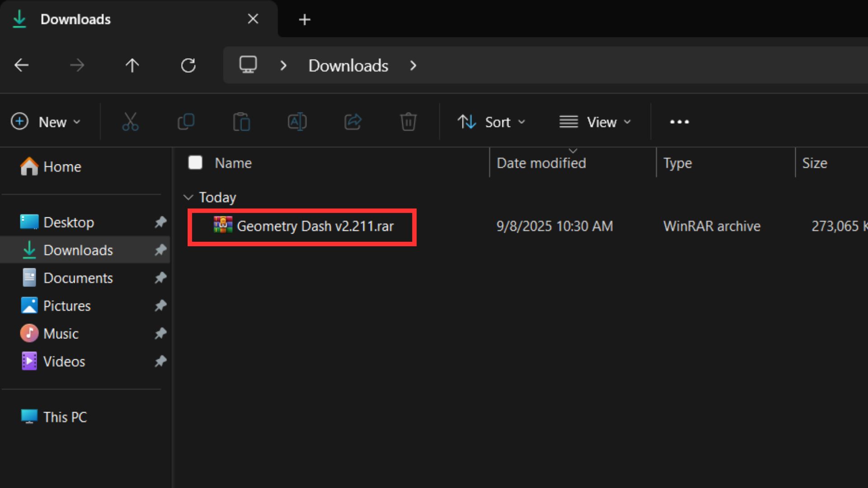Open the View dropdown menu

point(595,122)
